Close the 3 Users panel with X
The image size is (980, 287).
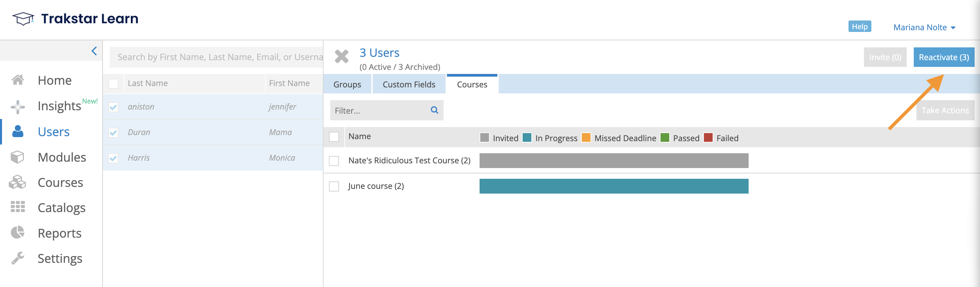(341, 57)
